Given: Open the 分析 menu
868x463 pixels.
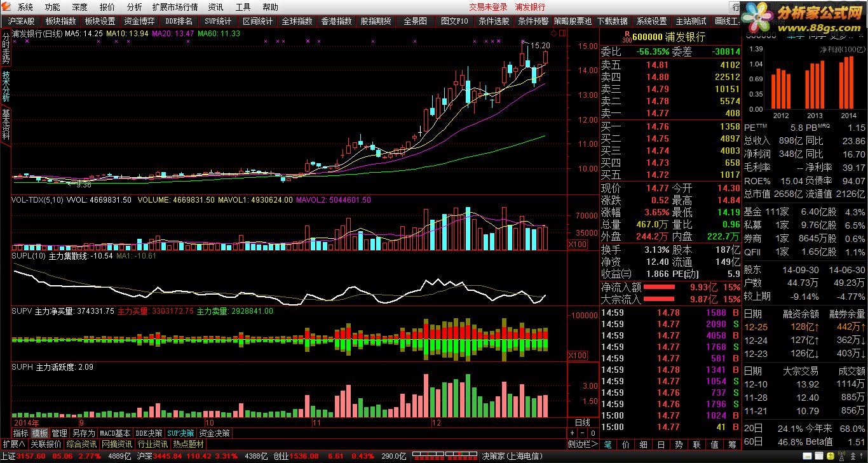Looking at the screenshot, I should [x=134, y=7].
